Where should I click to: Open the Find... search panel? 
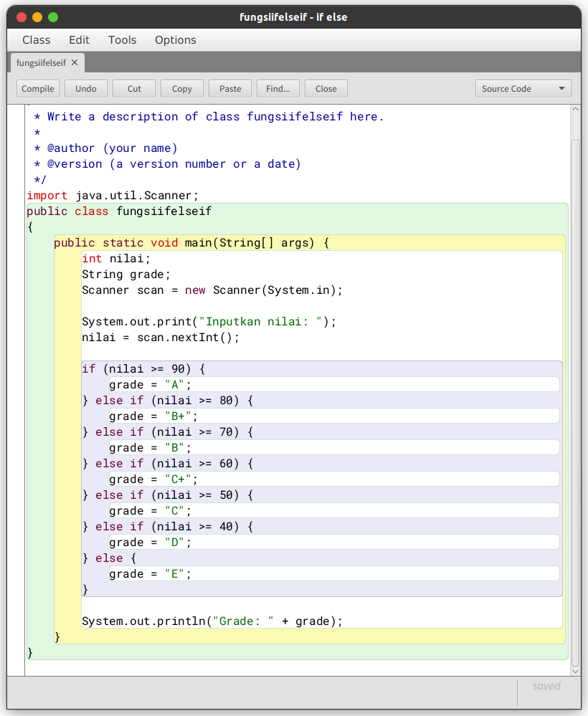pos(278,89)
